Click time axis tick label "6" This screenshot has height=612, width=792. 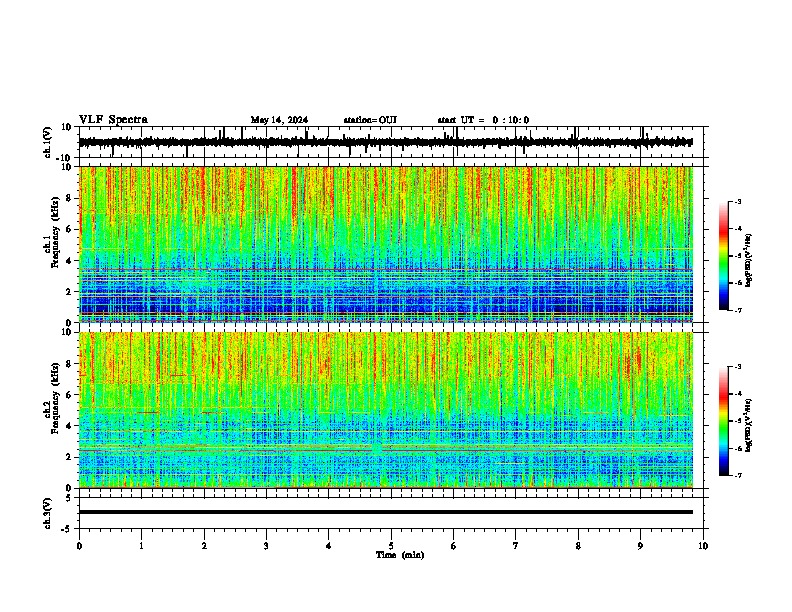click(454, 546)
